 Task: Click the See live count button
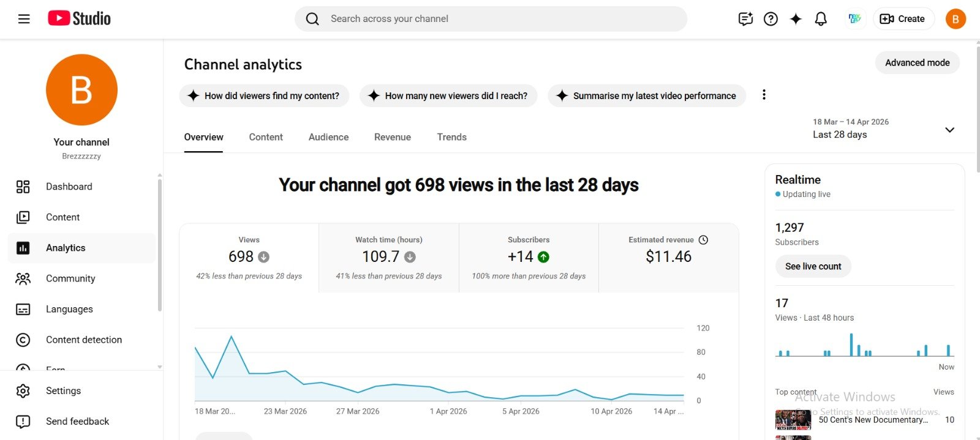coord(813,266)
